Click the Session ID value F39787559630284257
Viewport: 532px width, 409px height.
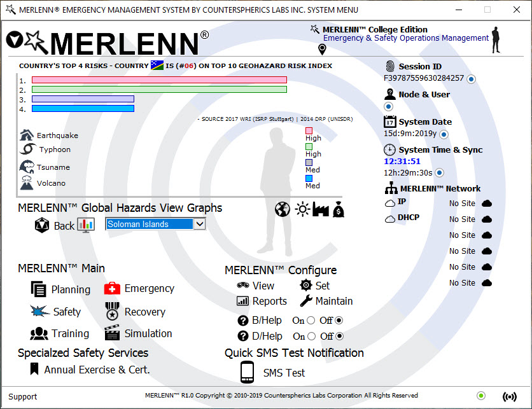pyautogui.click(x=424, y=78)
